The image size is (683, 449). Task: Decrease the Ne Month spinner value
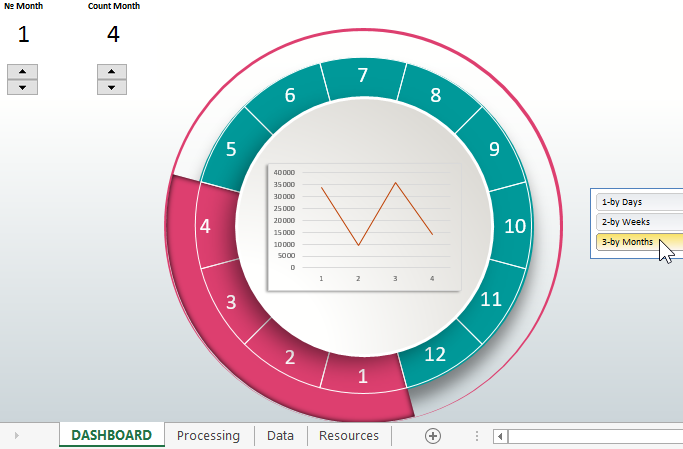(x=22, y=87)
